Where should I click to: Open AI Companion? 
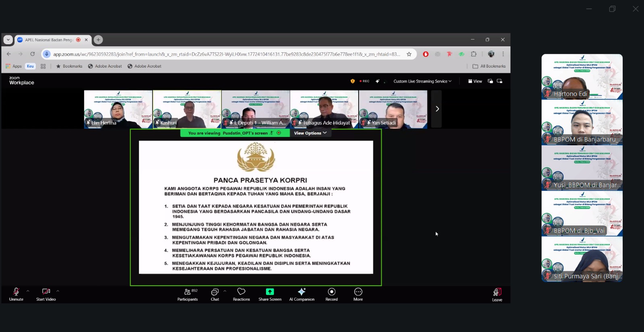(301, 294)
